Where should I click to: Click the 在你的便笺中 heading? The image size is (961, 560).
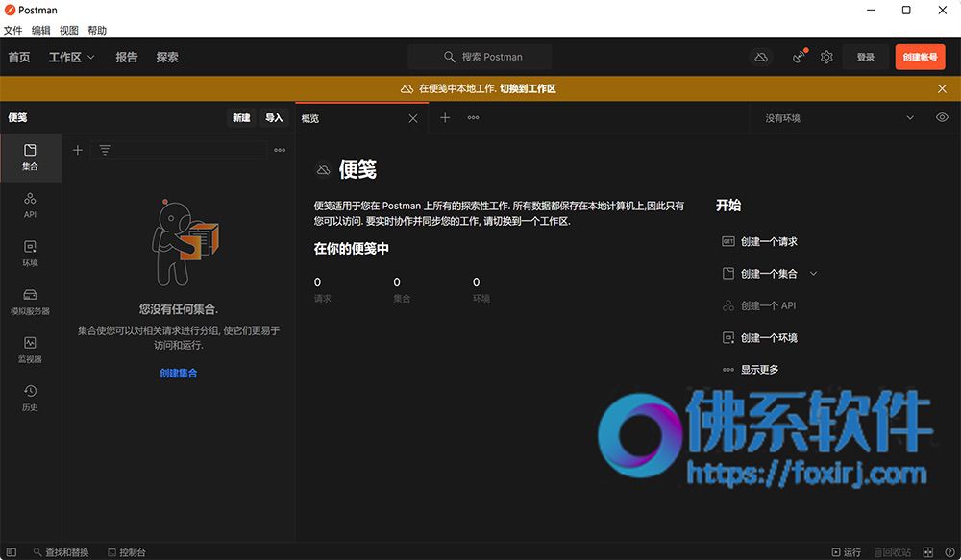click(x=351, y=249)
